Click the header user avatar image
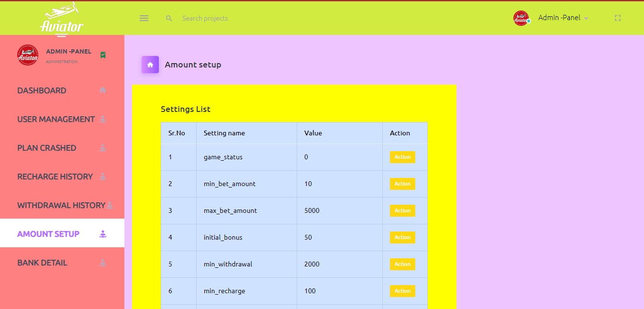The height and width of the screenshot is (309, 644). point(521,18)
